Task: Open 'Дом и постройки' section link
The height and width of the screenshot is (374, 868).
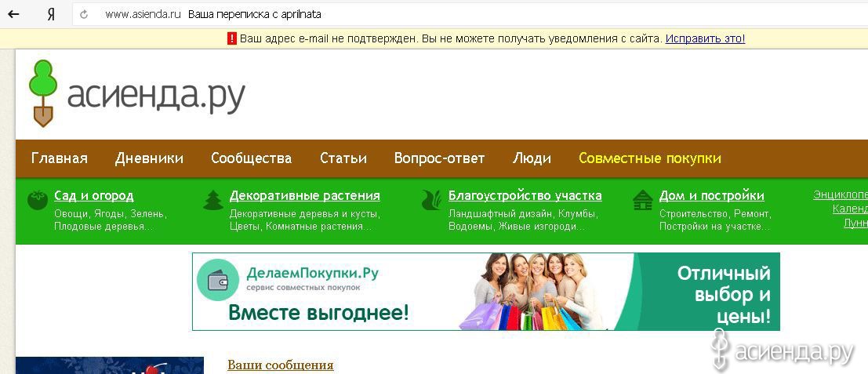Action: 712,196
